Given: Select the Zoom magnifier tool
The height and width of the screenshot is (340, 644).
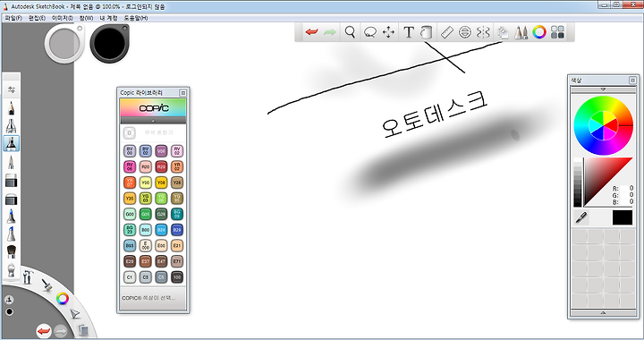Looking at the screenshot, I should tap(350, 32).
